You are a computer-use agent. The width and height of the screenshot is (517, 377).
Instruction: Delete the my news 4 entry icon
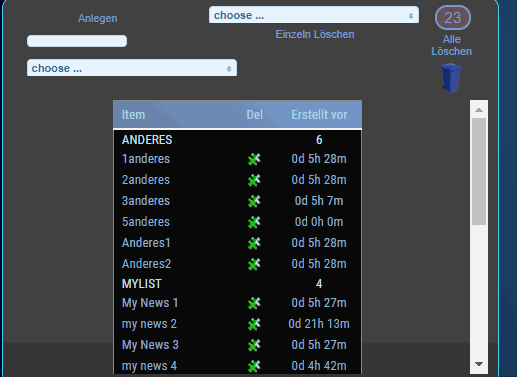(x=254, y=366)
